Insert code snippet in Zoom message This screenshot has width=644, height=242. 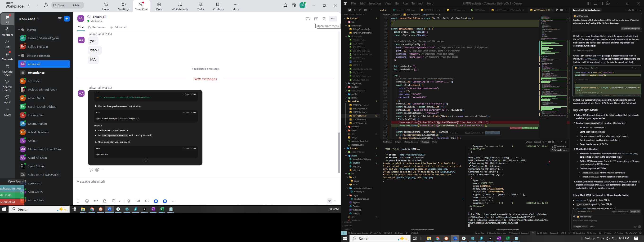tap(147, 201)
